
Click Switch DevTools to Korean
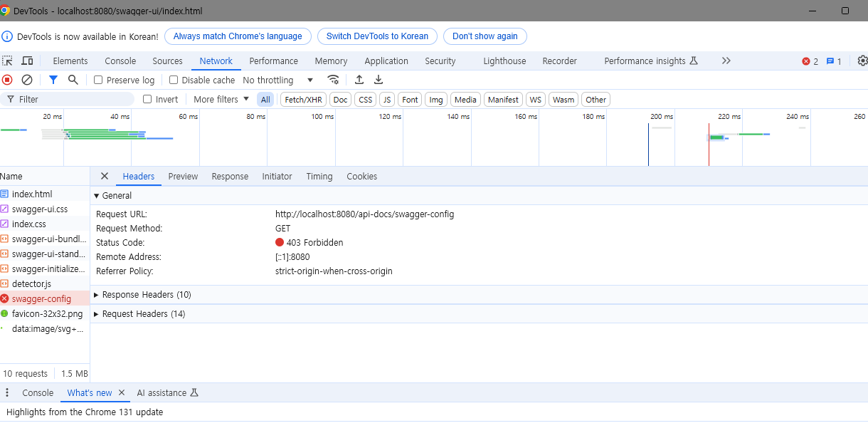377,36
